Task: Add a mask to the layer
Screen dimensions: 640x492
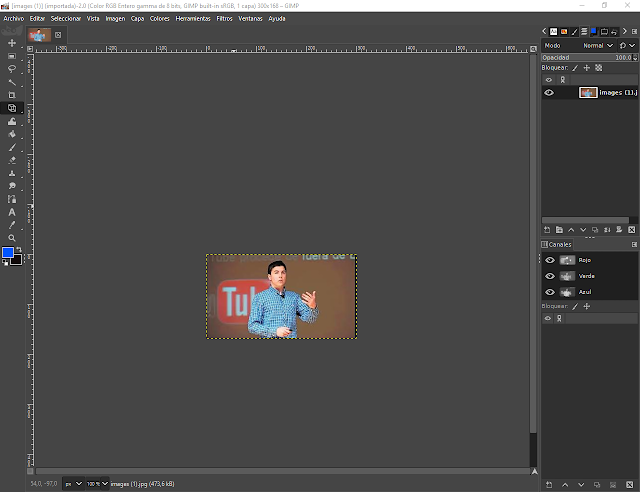Action: click(619, 230)
